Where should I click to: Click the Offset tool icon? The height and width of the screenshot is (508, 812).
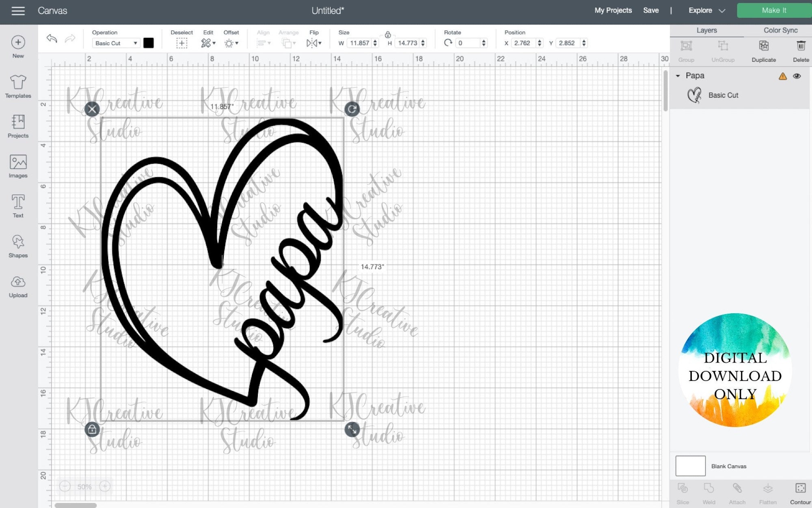pyautogui.click(x=230, y=43)
